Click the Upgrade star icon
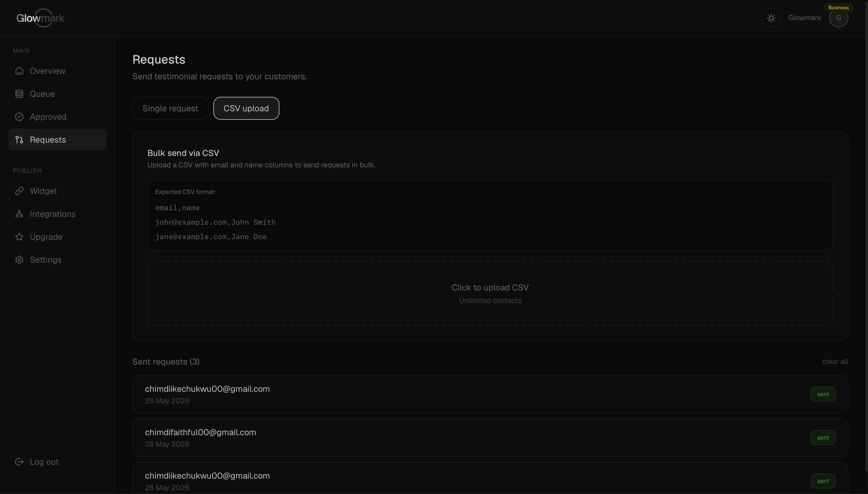This screenshot has width=868, height=494. pos(19,237)
